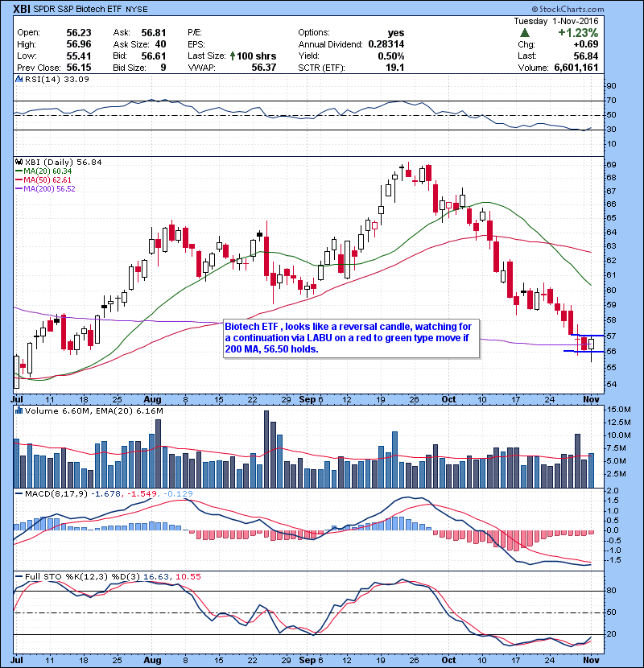Click the Nov label on price chart axis
Viewport: 644px width, 668px height.
pyautogui.click(x=591, y=399)
